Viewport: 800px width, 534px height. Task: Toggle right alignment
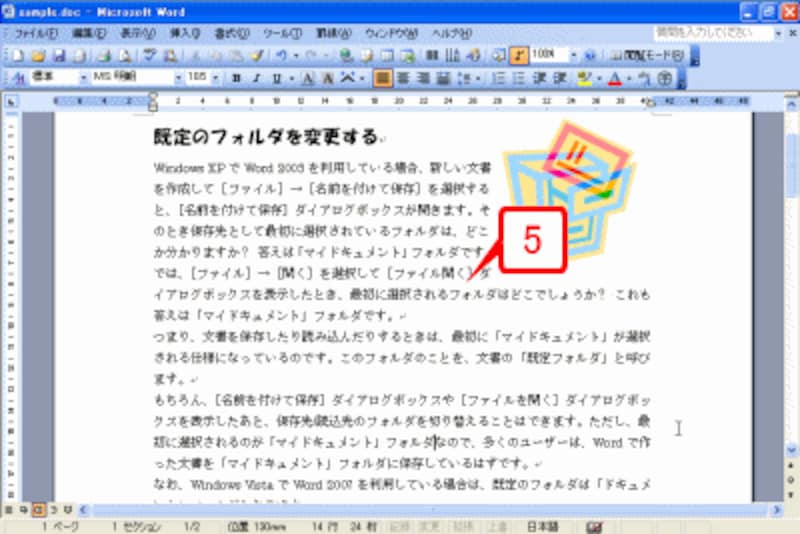(423, 78)
